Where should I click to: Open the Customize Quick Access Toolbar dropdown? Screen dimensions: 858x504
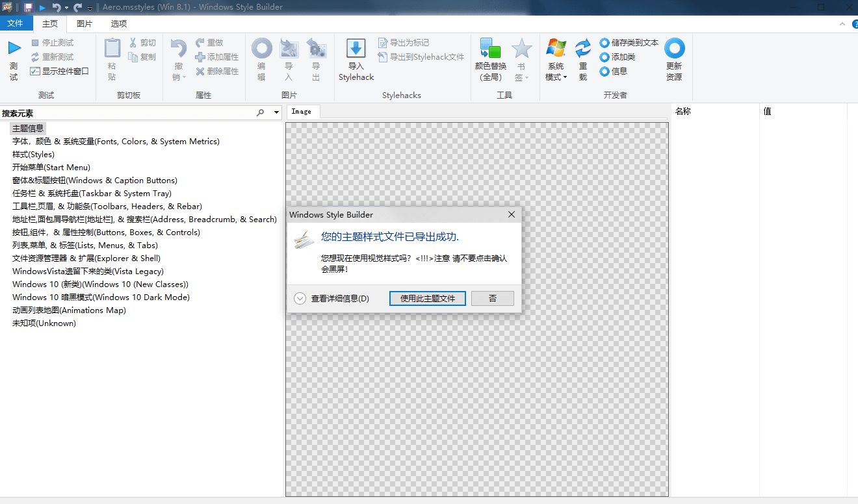pos(90,8)
